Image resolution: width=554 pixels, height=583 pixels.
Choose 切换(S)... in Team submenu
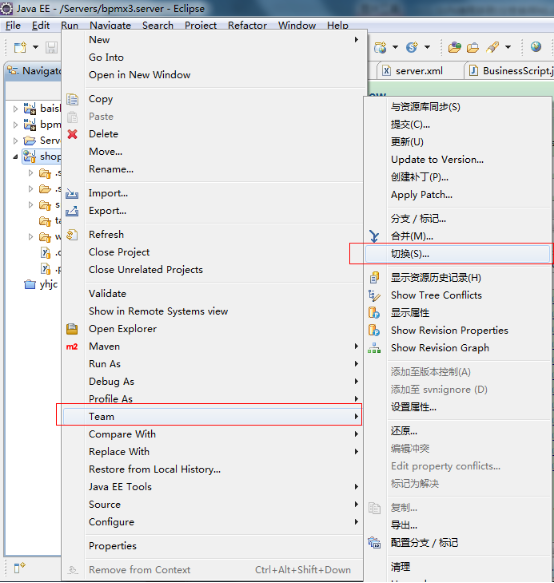tap(457, 254)
